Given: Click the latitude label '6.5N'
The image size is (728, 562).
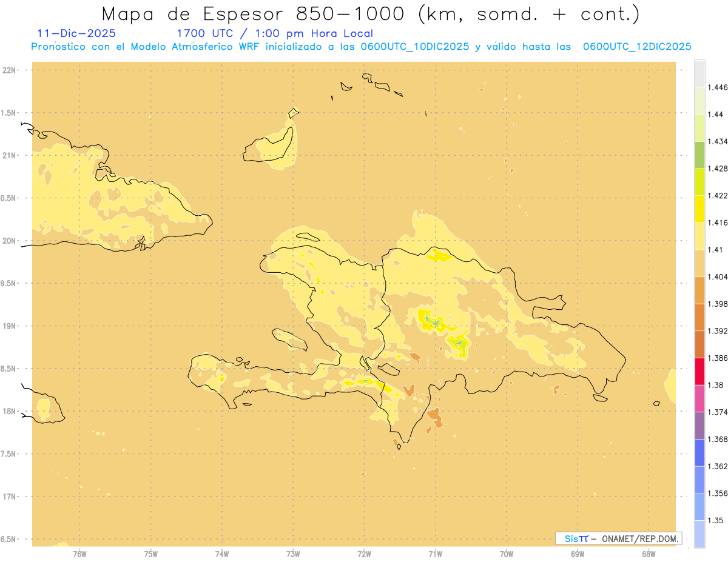Looking at the screenshot, I should coord(9,539).
